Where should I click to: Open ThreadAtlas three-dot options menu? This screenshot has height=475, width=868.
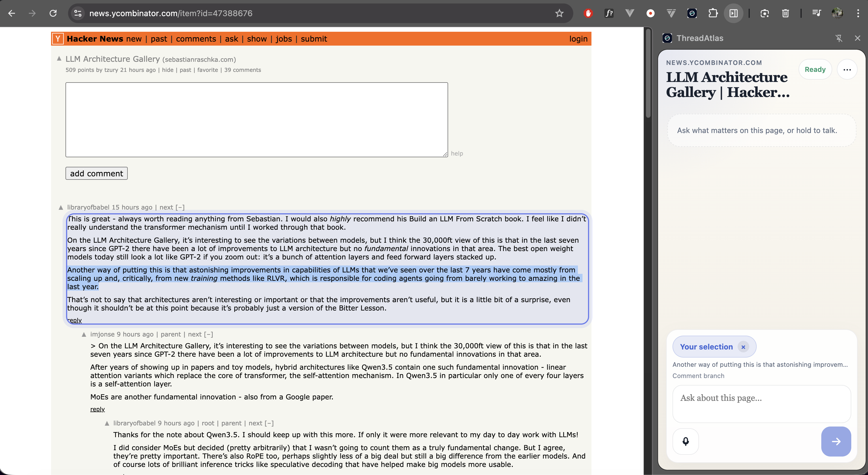click(847, 70)
